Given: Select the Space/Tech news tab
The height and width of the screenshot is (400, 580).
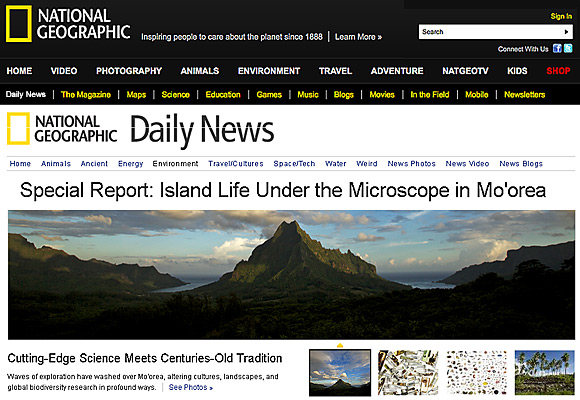Looking at the screenshot, I should coord(294,164).
